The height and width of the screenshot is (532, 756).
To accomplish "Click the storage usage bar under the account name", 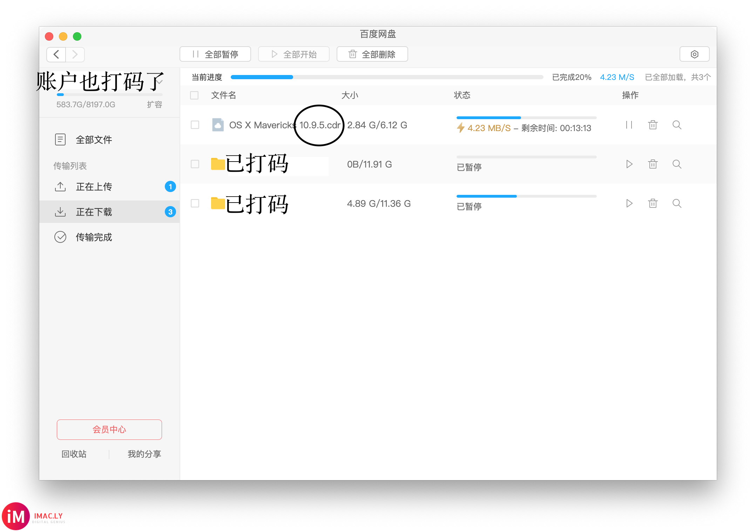I will pos(110,95).
